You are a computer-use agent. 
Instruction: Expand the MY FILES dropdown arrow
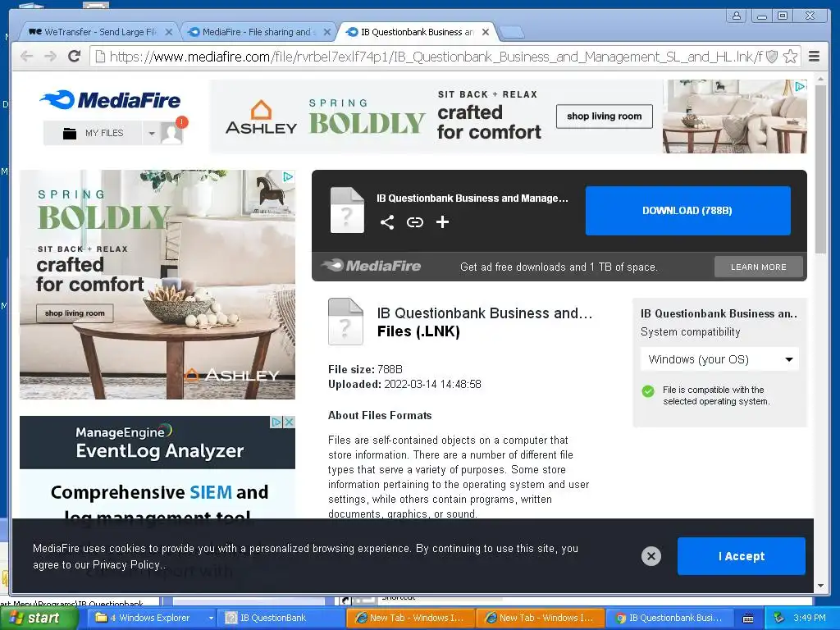[152, 133]
